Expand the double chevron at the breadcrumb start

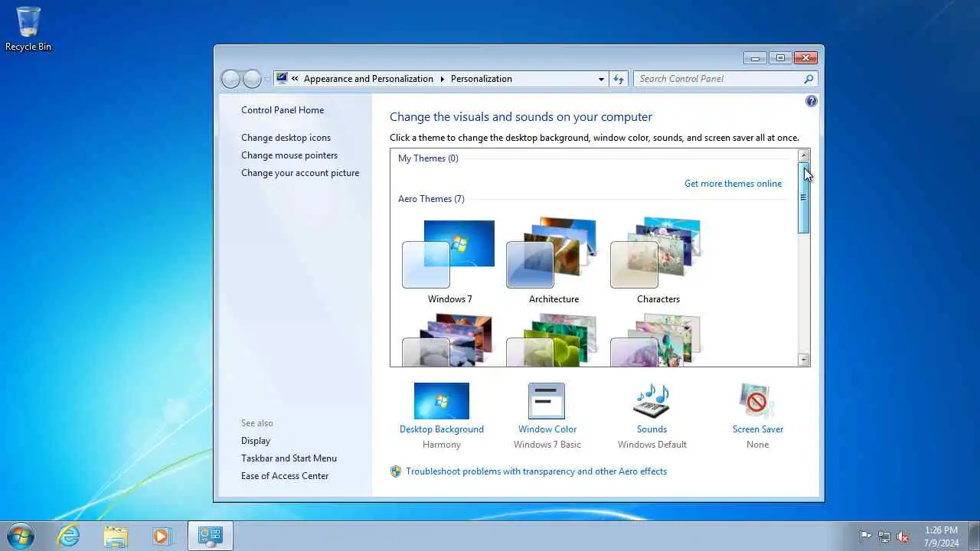pos(295,79)
